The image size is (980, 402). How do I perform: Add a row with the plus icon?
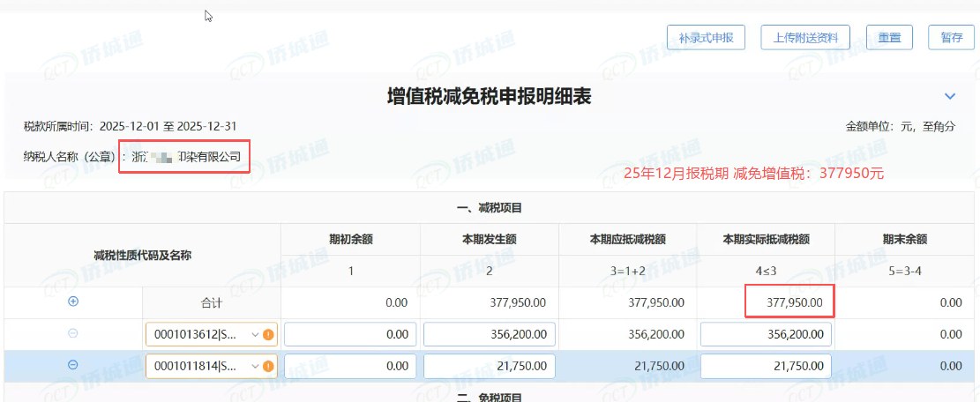(x=73, y=302)
